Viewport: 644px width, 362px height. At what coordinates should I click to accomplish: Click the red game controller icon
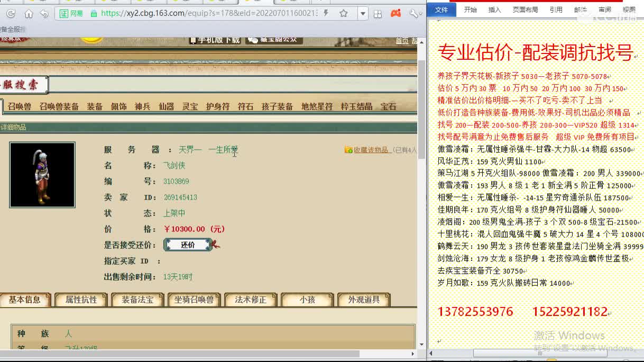point(395,14)
